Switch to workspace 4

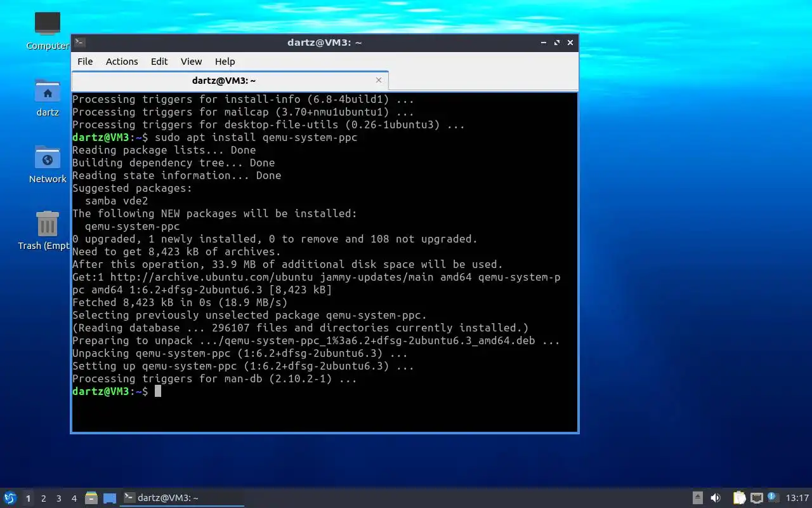[x=74, y=498]
